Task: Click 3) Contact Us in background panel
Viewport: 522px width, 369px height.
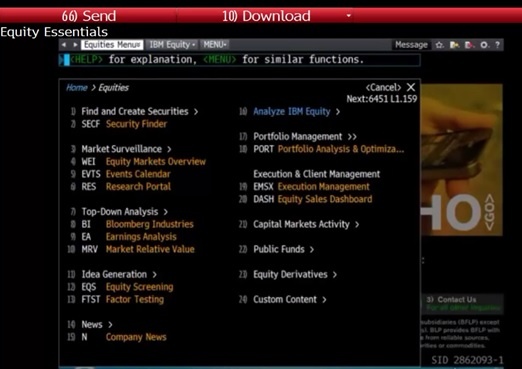Action: click(451, 299)
